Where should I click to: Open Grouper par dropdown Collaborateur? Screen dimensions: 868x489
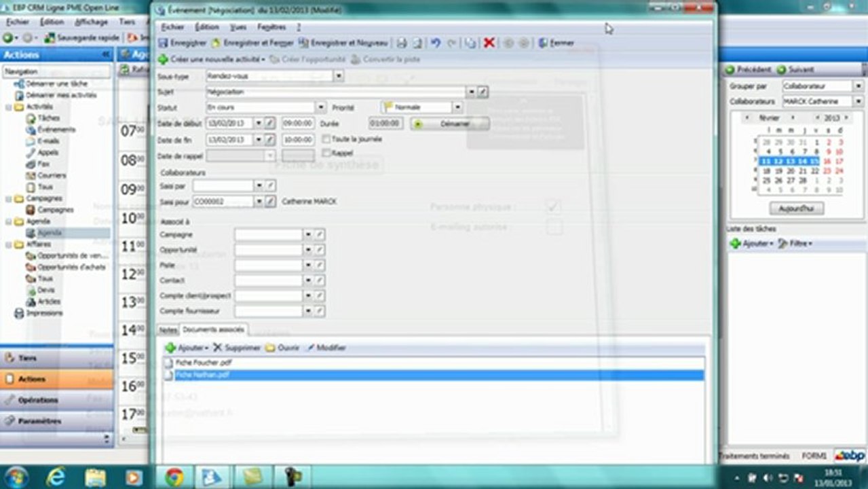click(858, 86)
